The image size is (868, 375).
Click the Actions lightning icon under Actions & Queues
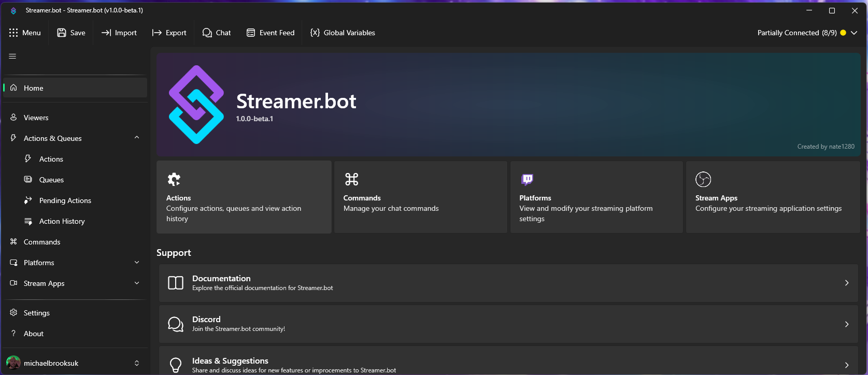tap(28, 158)
